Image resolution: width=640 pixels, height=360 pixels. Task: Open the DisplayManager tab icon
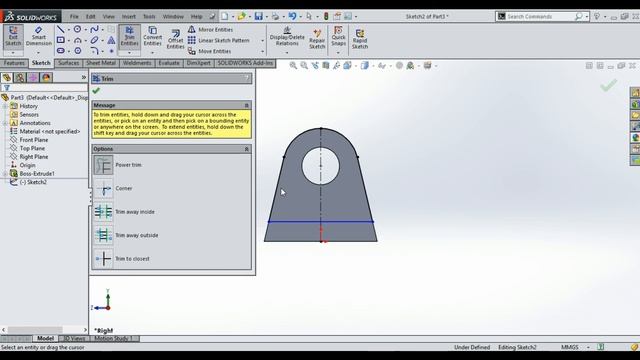pyautogui.click(x=46, y=77)
